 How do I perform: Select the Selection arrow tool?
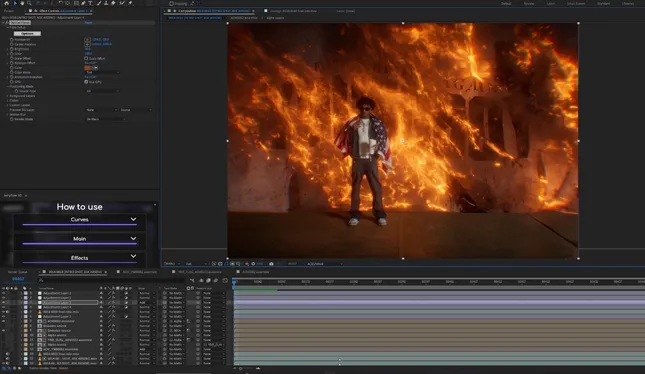click(x=15, y=3)
